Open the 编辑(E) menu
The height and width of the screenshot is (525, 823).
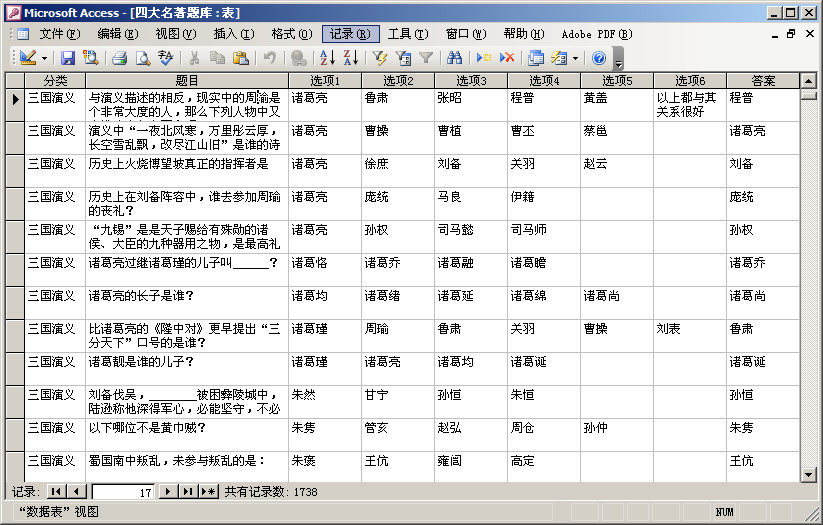118,34
